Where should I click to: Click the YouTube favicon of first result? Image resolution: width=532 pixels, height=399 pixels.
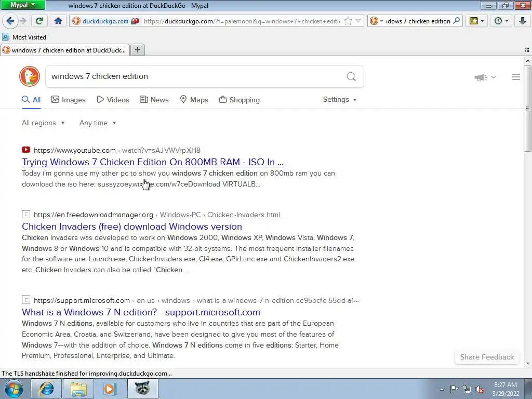26,150
